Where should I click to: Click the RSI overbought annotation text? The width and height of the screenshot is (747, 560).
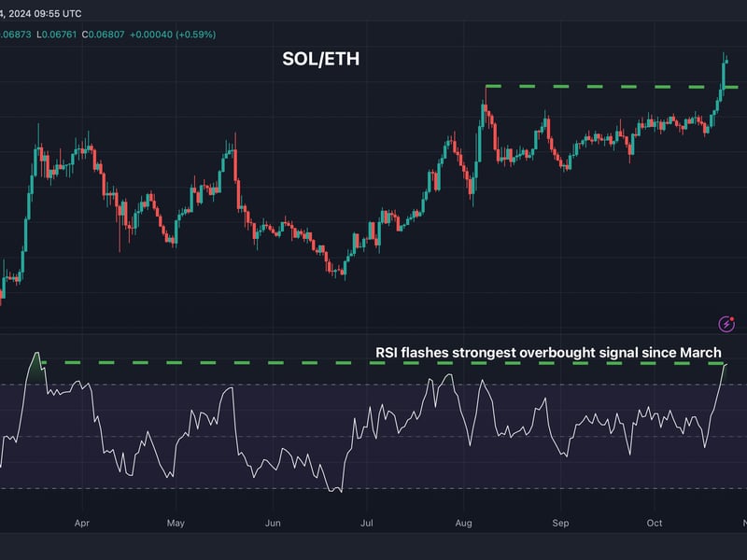point(545,353)
